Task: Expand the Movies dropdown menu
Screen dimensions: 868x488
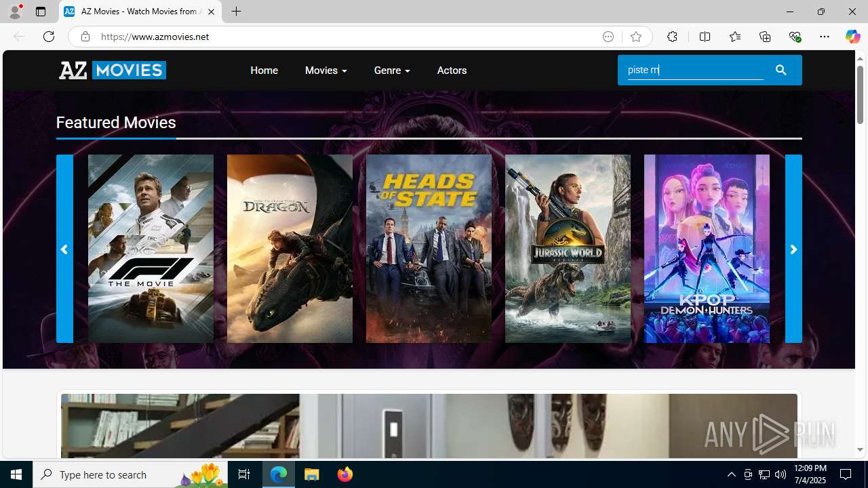Action: point(325,70)
